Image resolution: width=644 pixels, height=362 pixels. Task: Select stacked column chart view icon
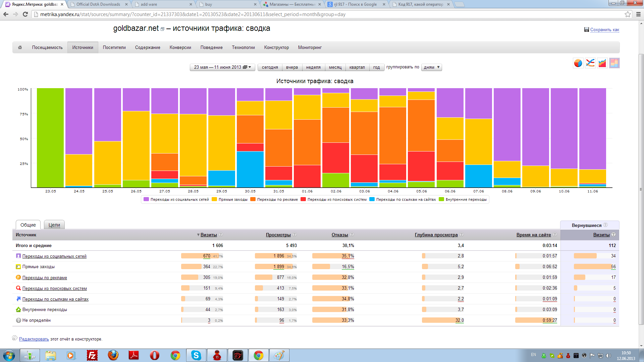click(614, 63)
